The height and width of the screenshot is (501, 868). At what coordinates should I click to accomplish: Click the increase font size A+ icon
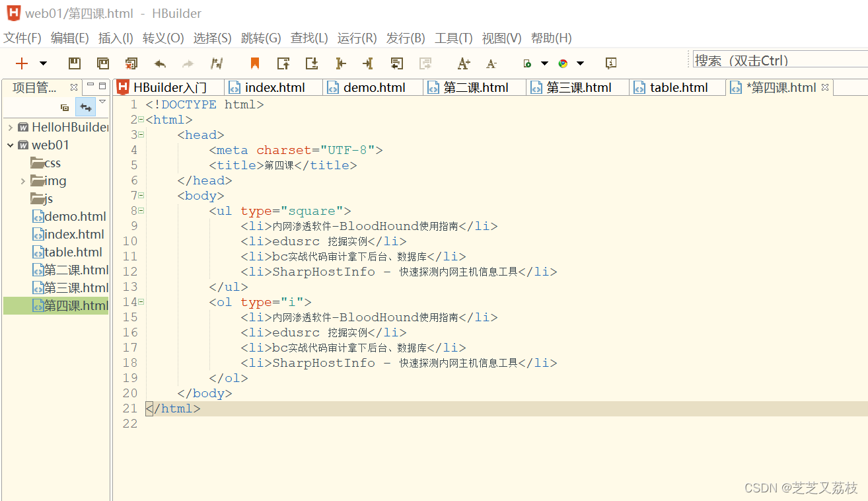click(464, 63)
